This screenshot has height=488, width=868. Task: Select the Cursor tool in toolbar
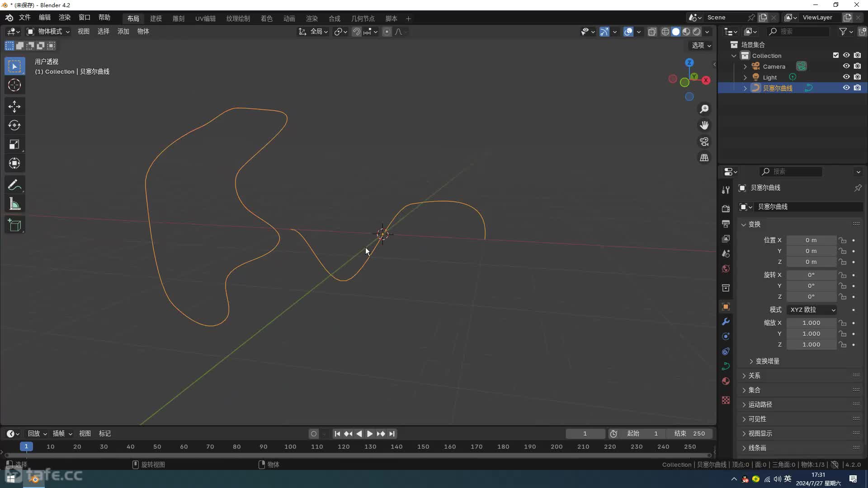pyautogui.click(x=14, y=85)
